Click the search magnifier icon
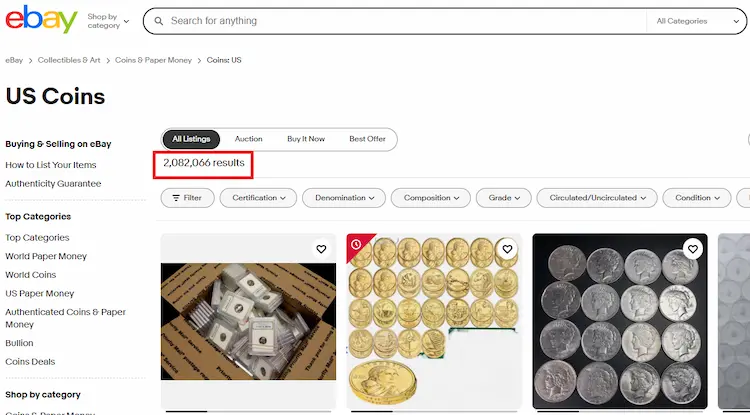 coord(157,21)
